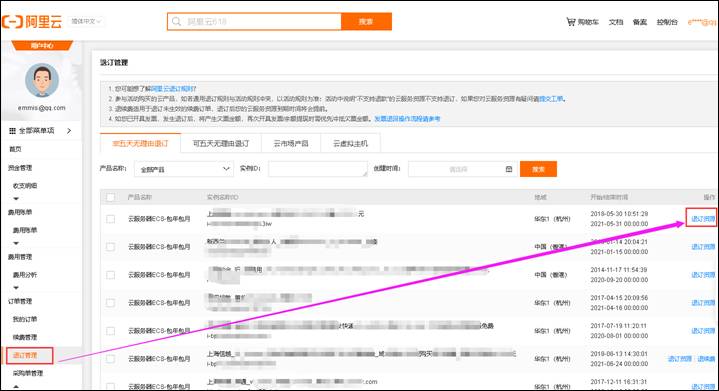This screenshot has height=391, width=719.
Task: Check the row starting 2018-08-13 14:30:01
Action: (x=111, y=359)
